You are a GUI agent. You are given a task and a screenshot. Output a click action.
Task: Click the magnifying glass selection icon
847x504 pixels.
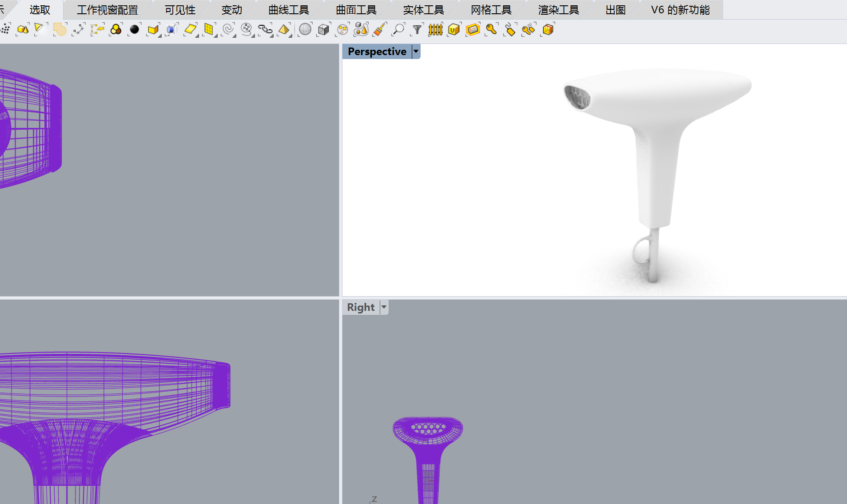pyautogui.click(x=398, y=30)
